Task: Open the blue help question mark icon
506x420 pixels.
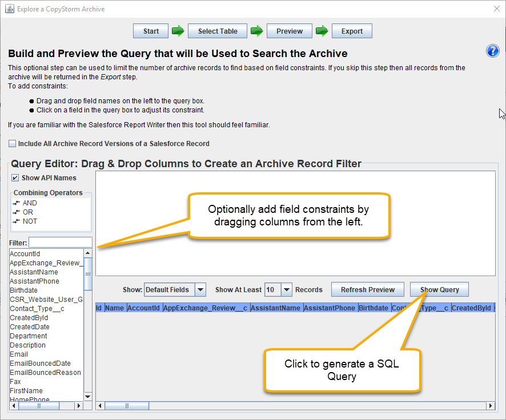Action: pos(492,51)
